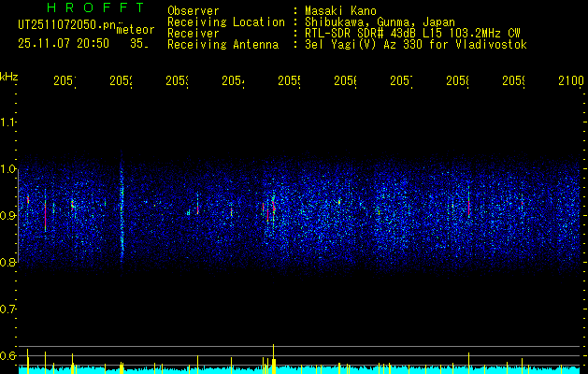
Task: Click the meteor count value 35
Action: coord(138,44)
